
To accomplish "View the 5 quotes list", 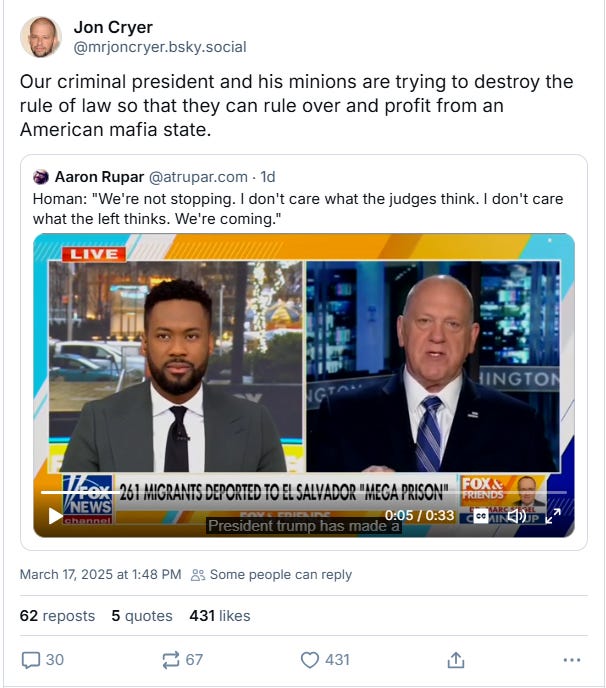I will point(142,616).
